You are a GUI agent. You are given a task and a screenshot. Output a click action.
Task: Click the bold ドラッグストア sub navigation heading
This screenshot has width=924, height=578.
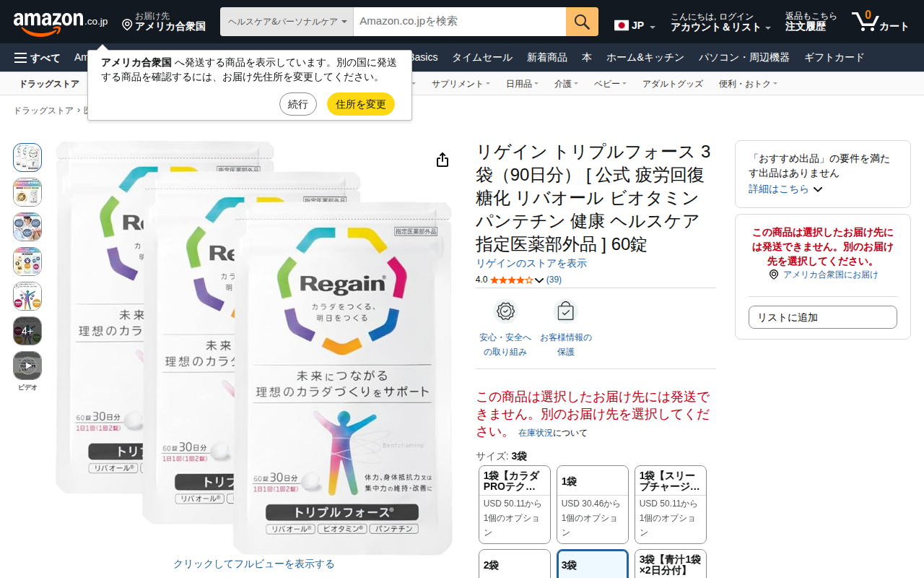click(49, 84)
